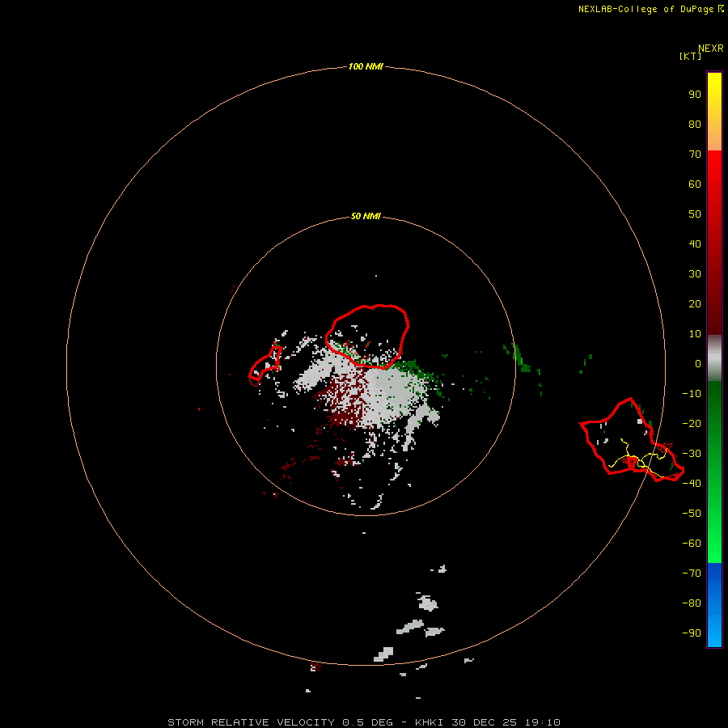Viewport: 728px width, 728px height.
Task: Click the 0 value on the velocity scale
Action: [698, 363]
